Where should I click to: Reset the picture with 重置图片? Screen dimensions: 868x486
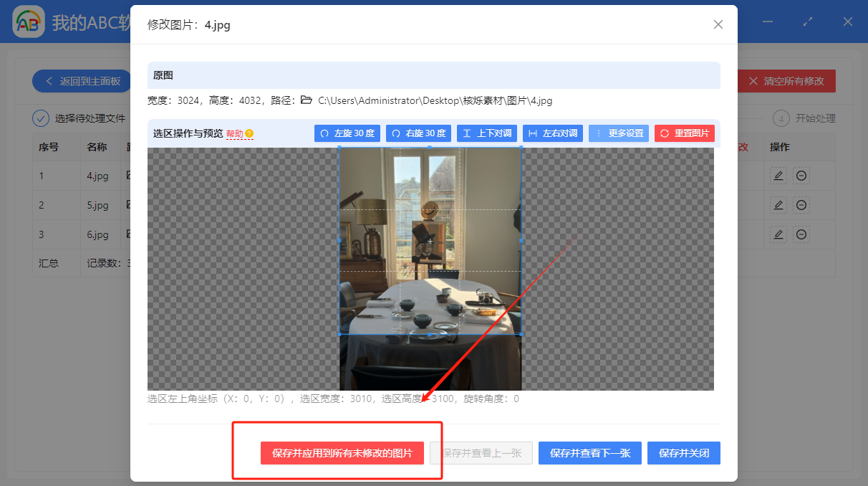point(685,133)
